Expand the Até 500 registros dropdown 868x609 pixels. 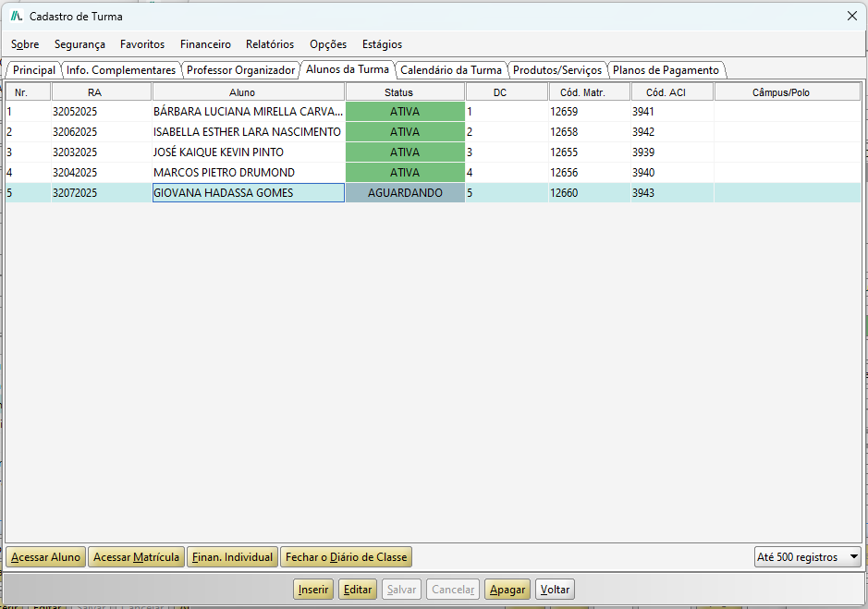pos(808,557)
